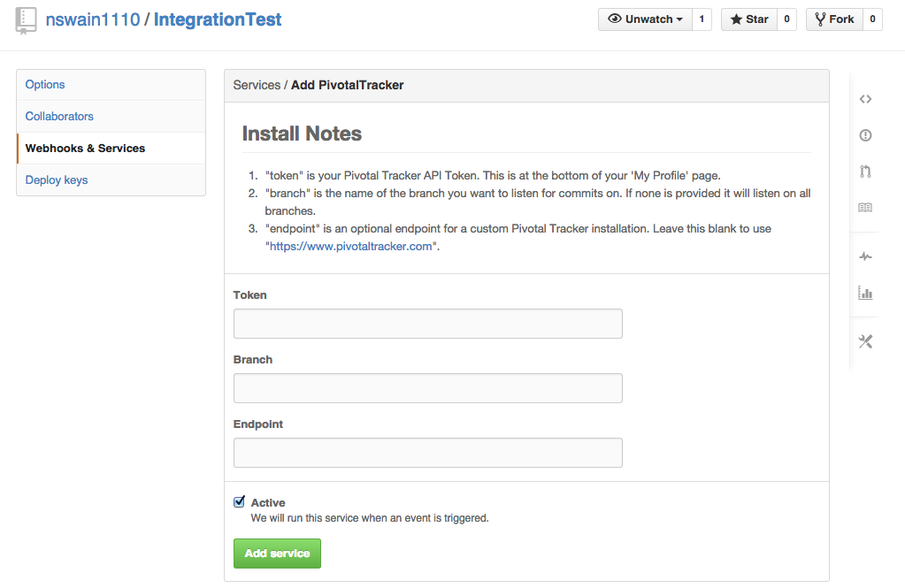Open the Issues icon in right sidebar

point(865,135)
